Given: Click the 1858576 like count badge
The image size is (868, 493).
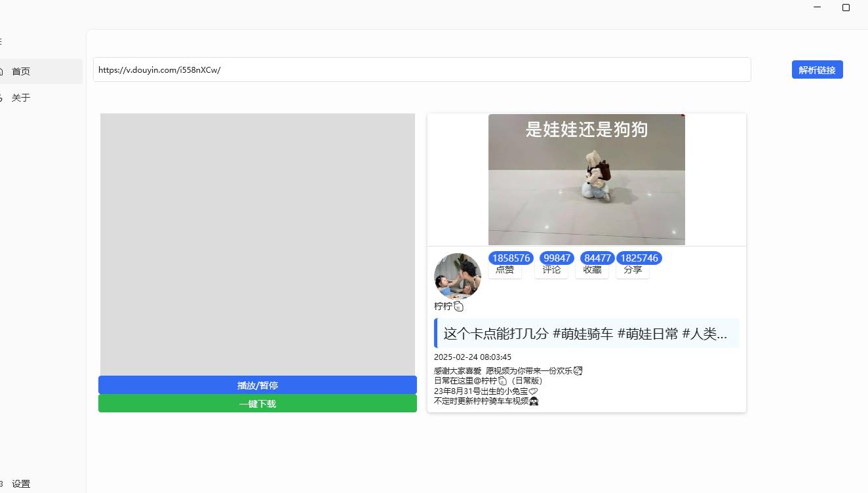Looking at the screenshot, I should (511, 258).
